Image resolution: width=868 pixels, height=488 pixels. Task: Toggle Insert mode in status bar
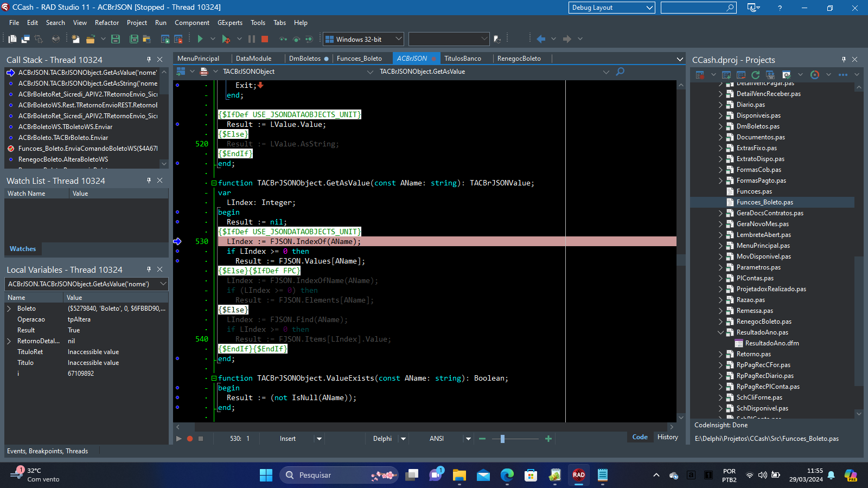pos(288,439)
